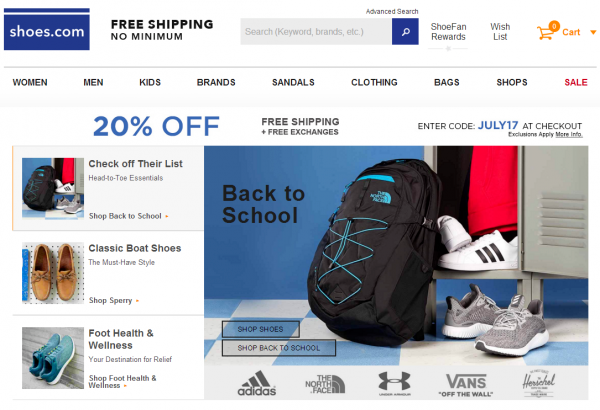600x410 pixels.
Task: Select the Vans brand logo
Action: pos(466,385)
